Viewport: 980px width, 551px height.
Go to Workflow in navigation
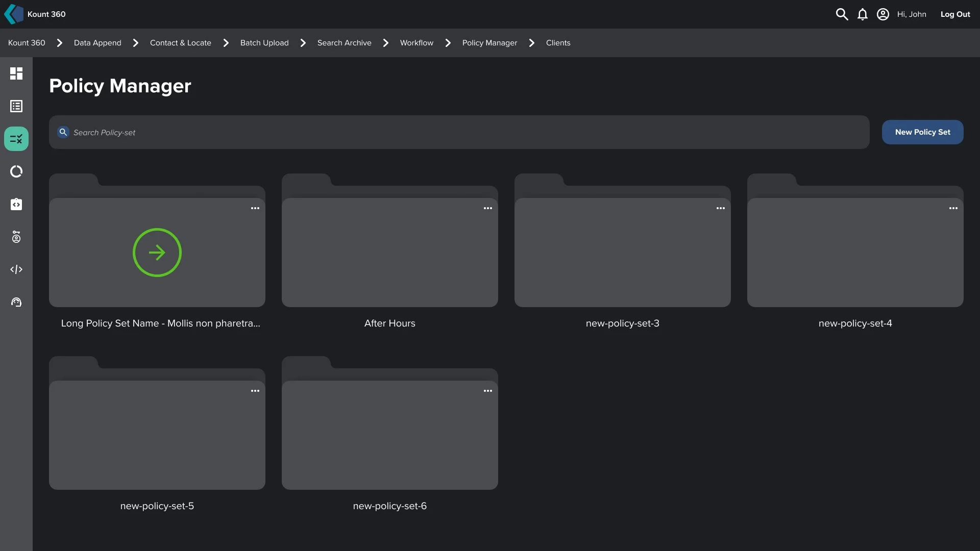[x=416, y=43]
